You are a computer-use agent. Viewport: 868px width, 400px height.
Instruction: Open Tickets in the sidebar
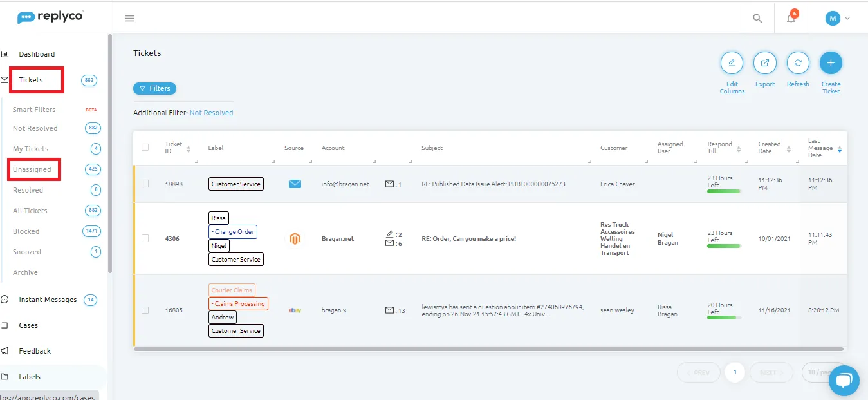(31, 80)
